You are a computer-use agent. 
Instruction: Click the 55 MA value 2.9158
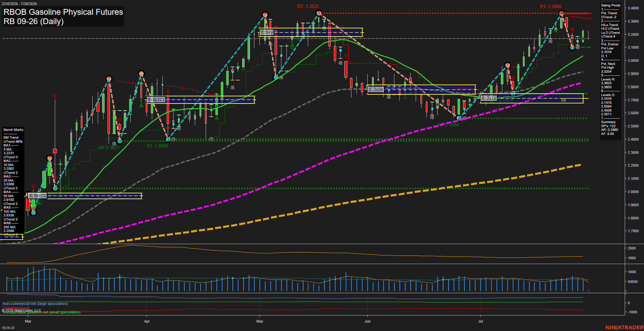point(9,200)
